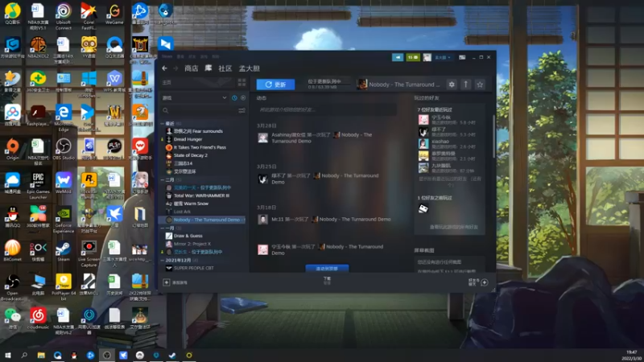This screenshot has height=362, width=644.
Task: View all friends who played link
Action: 453,227
